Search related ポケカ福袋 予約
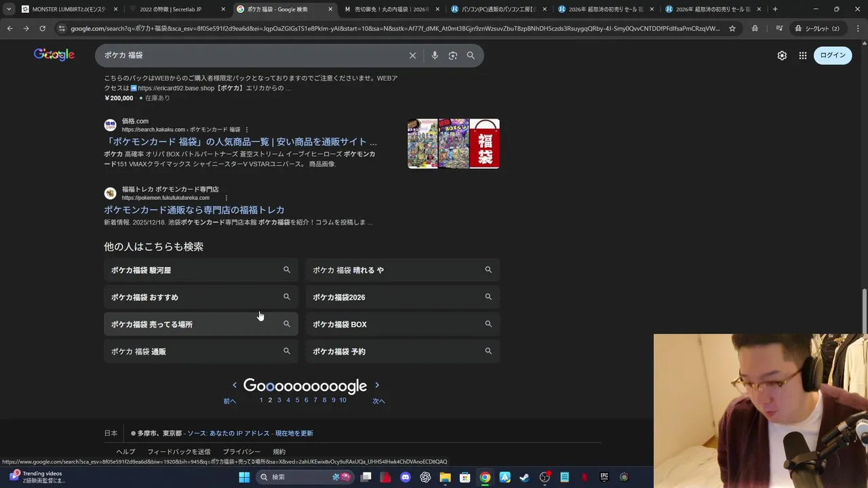This screenshot has height=488, width=868. [x=402, y=351]
